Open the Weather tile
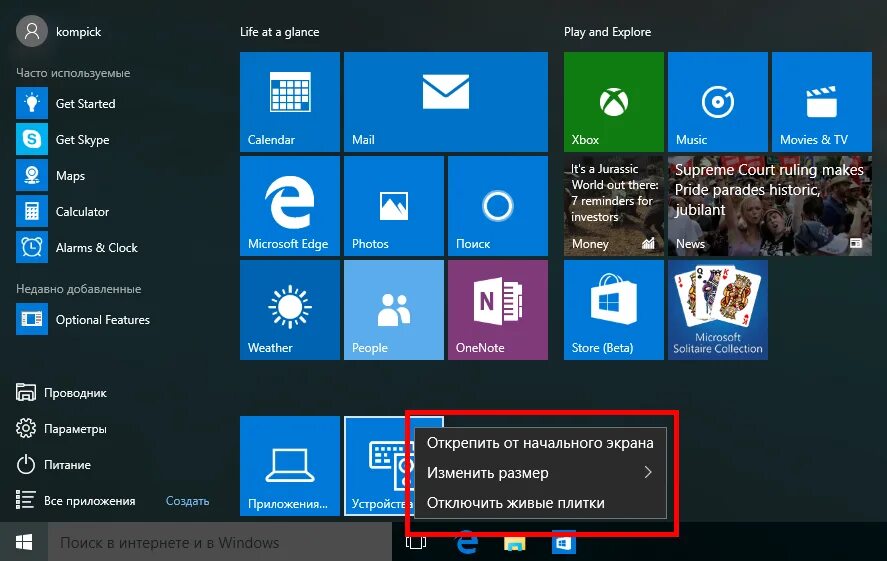 point(290,310)
